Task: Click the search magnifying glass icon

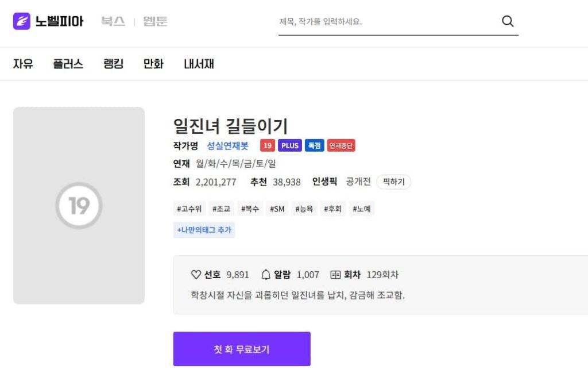Action: 508,21
